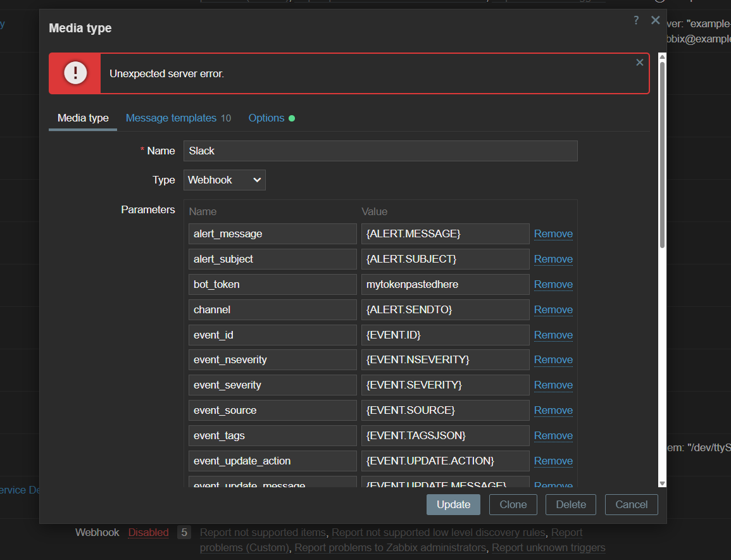731x560 pixels.
Task: Remove the event_tags parameter
Action: pyautogui.click(x=553, y=435)
